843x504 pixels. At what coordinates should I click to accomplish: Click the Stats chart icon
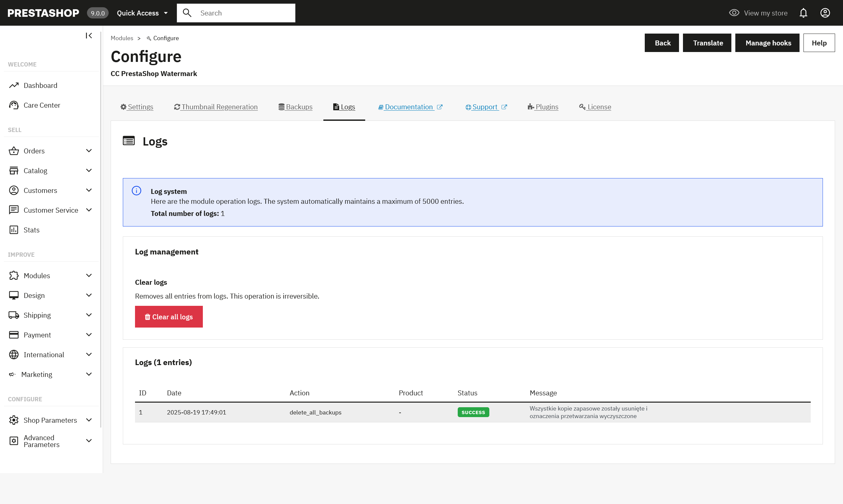(x=14, y=230)
